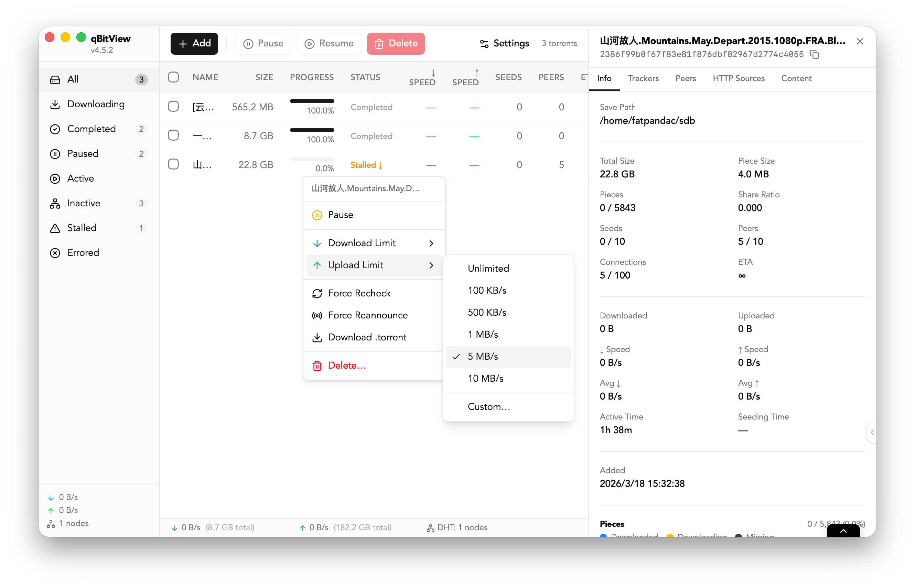The image size is (915, 588).
Task: Click the toolbar Resume button
Action: click(329, 44)
